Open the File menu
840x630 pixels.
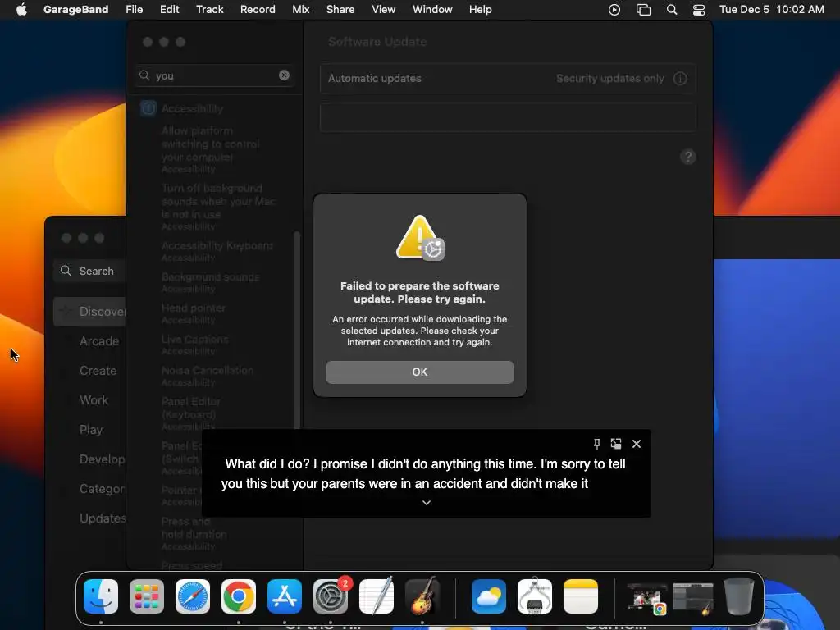pyautogui.click(x=134, y=10)
